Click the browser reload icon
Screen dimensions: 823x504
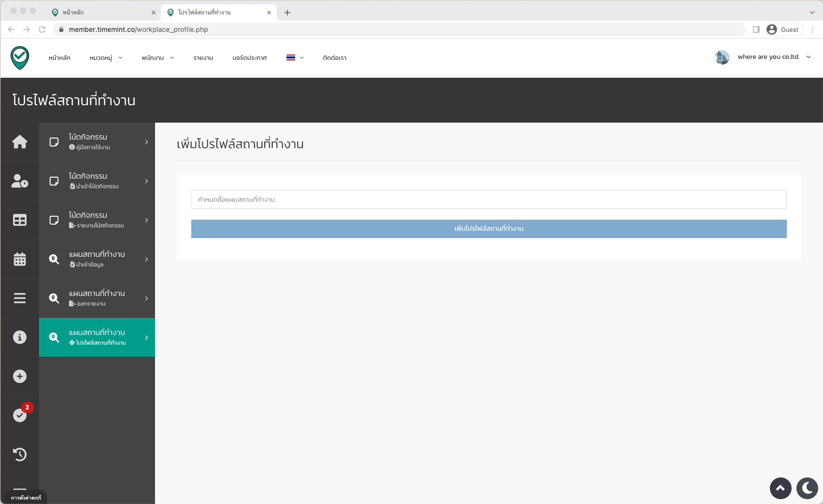[x=42, y=29]
